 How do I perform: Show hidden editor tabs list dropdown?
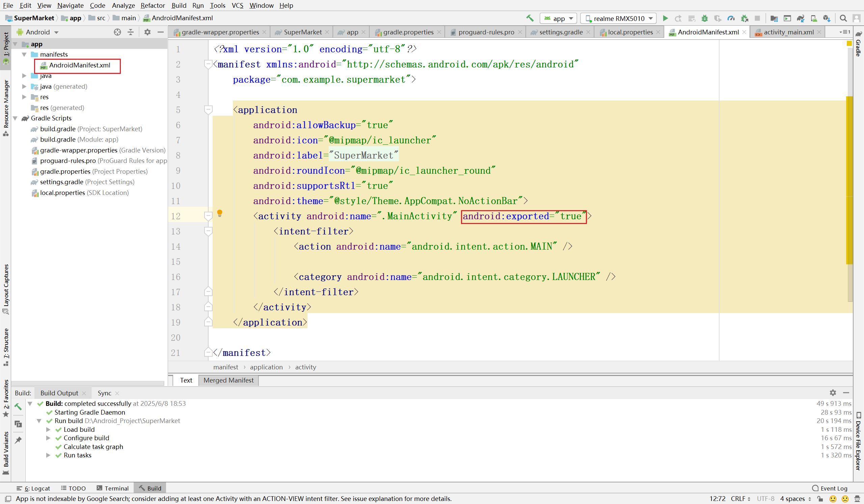tap(845, 32)
